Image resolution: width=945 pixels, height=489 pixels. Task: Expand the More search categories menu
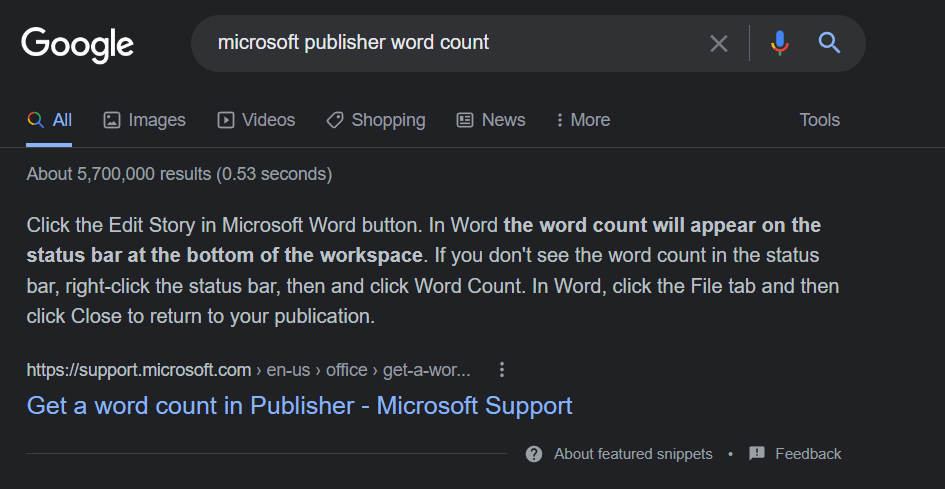click(x=582, y=120)
